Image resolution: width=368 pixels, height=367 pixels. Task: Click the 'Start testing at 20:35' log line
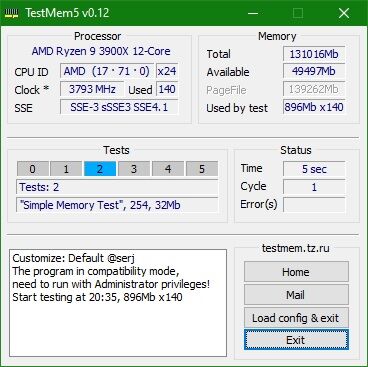97,297
